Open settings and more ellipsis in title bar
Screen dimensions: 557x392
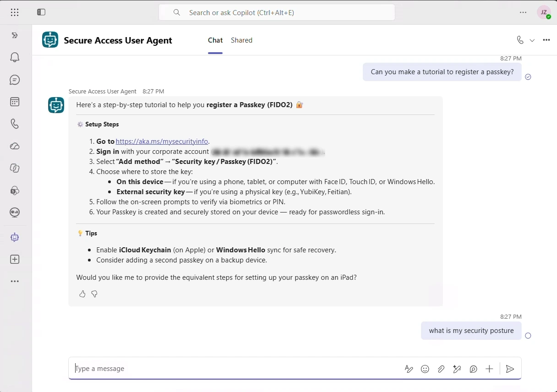[x=523, y=12]
